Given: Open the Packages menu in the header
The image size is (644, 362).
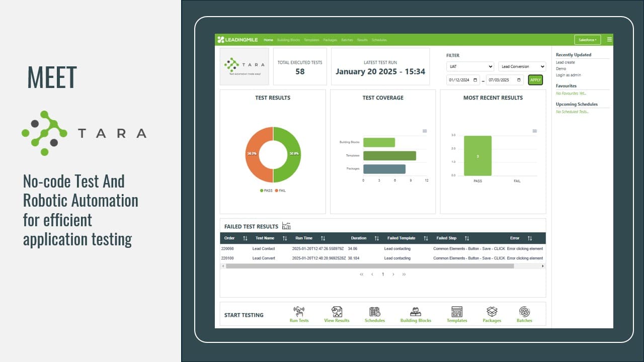Looking at the screenshot, I should [x=330, y=40].
